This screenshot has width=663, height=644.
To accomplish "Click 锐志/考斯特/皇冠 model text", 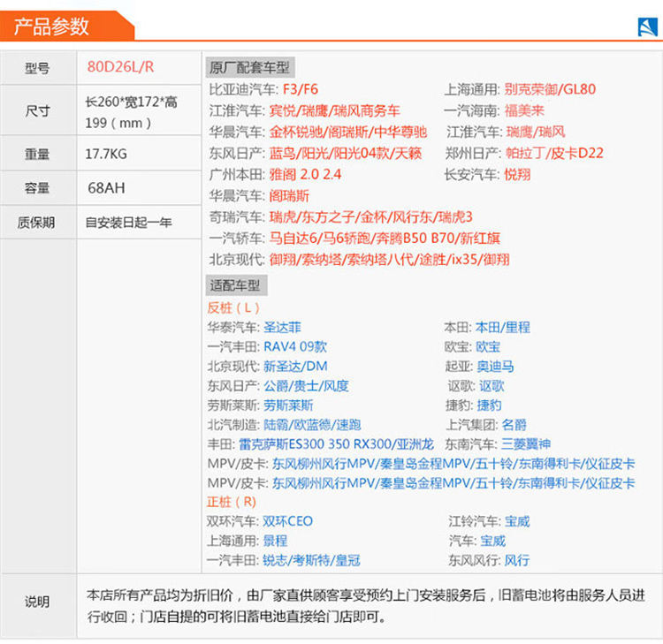I will [x=312, y=560].
